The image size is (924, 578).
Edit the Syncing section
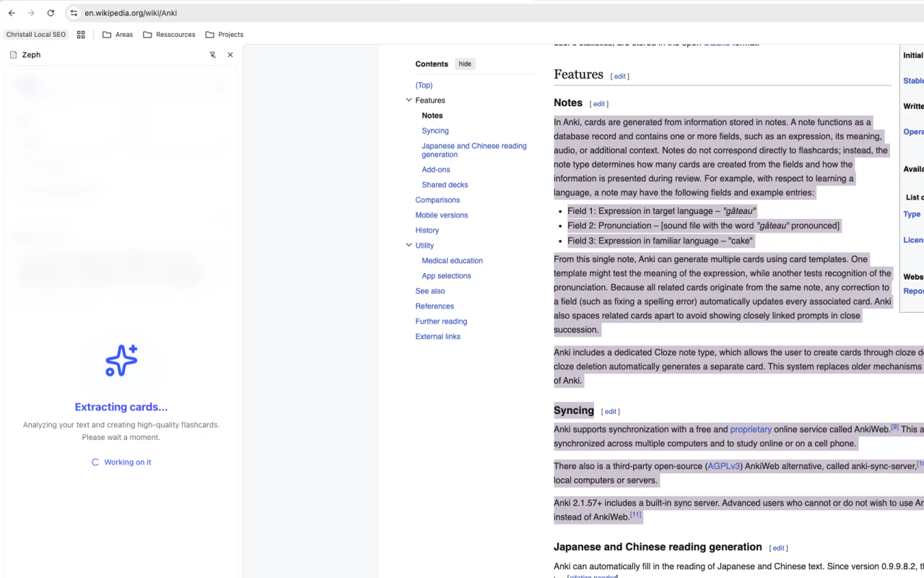point(611,412)
